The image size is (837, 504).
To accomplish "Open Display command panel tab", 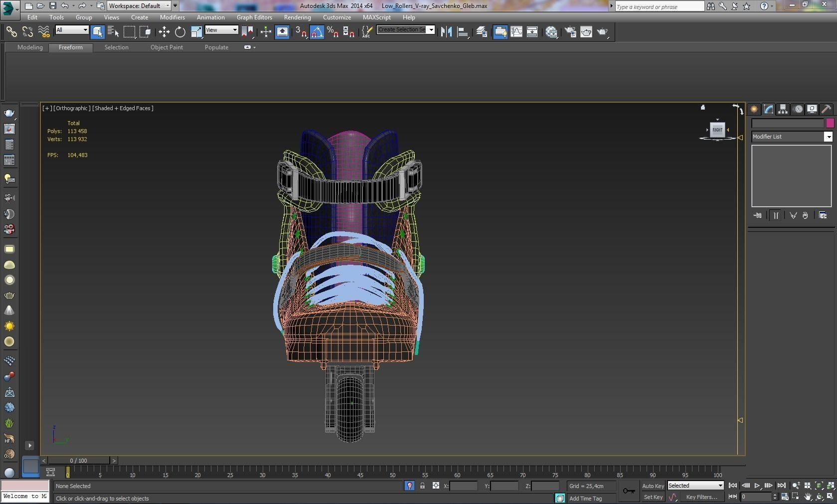I will tap(812, 109).
